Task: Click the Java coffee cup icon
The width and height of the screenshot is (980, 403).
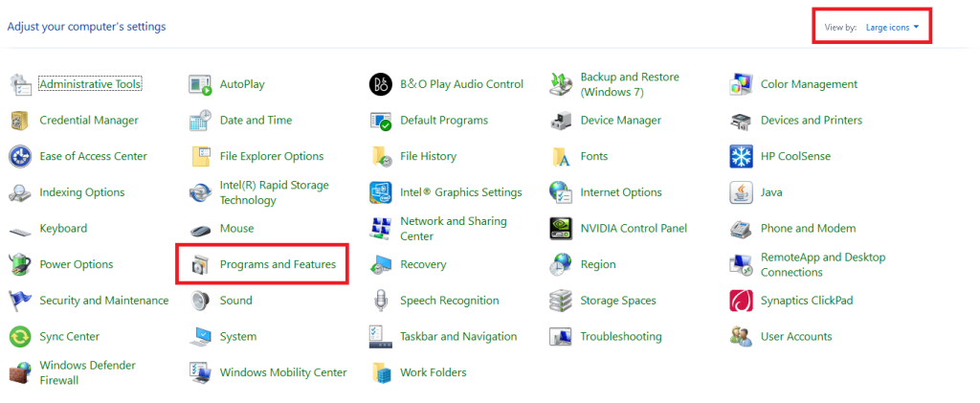Action: click(741, 192)
